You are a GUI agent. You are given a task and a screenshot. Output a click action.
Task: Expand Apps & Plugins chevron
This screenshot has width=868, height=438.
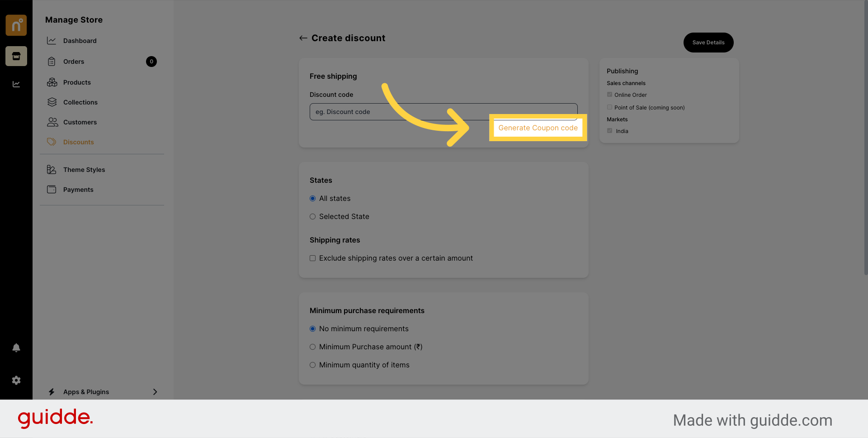tap(155, 392)
